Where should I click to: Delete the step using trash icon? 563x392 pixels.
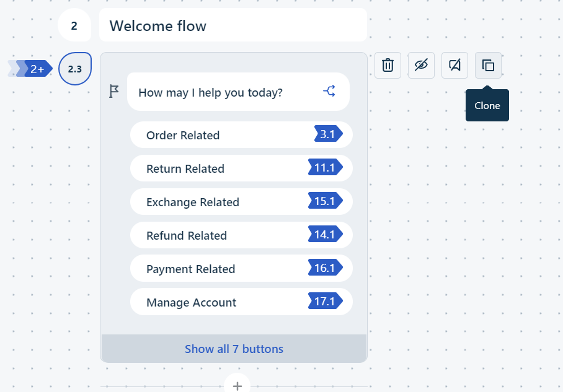(x=388, y=65)
